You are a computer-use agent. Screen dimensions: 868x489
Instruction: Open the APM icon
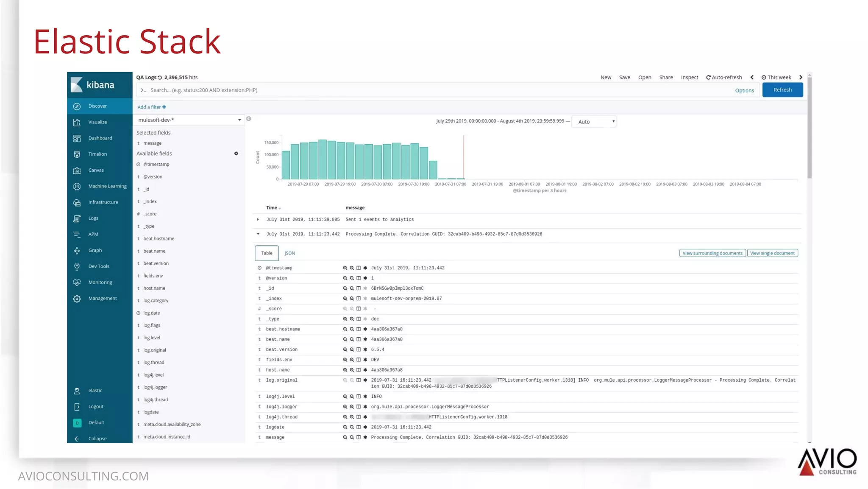[77, 234]
